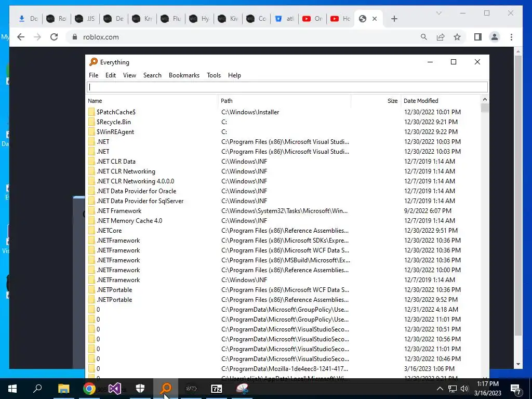This screenshot has width=532, height=399.
Task: View site info lock icon in Chrome
Action: pyautogui.click(x=74, y=37)
